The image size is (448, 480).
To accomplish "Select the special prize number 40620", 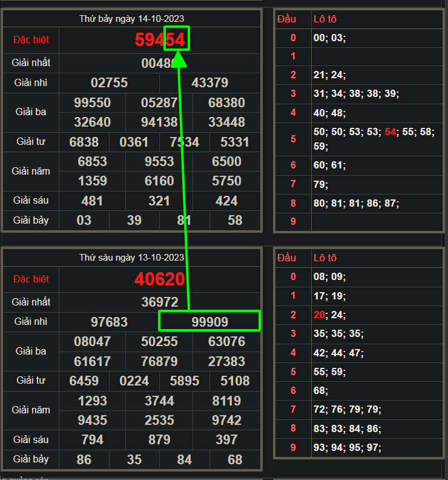I will 159,279.
